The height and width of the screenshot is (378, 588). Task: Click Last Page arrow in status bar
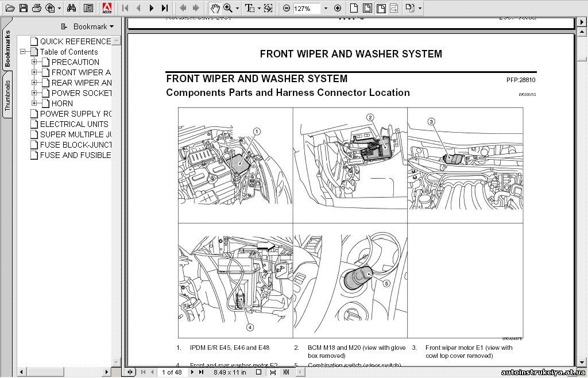click(202, 372)
